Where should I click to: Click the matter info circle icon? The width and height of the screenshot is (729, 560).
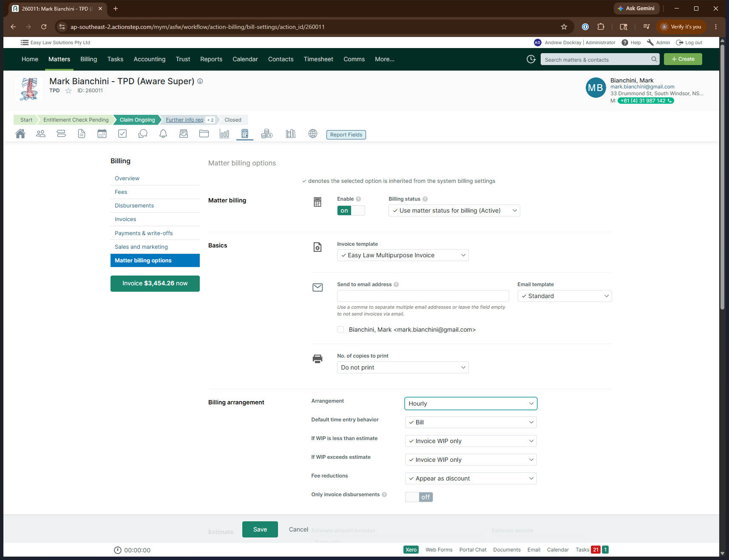tap(200, 81)
